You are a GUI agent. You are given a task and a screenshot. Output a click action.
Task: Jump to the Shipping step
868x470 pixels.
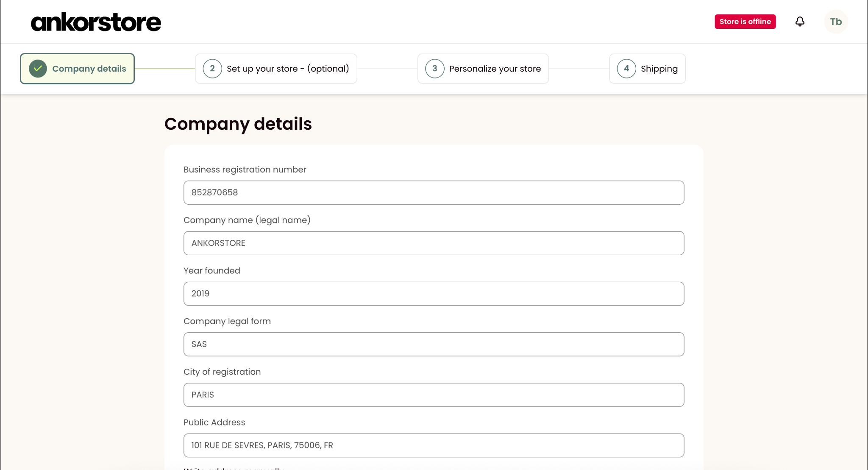(647, 69)
